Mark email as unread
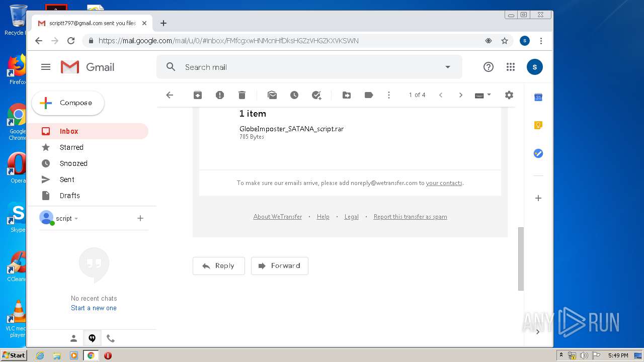The width and height of the screenshot is (644, 362). [x=272, y=95]
